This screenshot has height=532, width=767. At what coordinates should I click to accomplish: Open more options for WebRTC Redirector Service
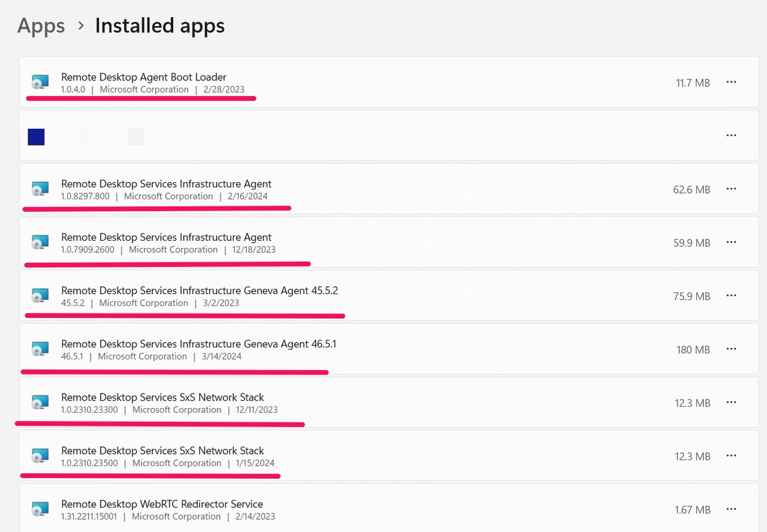tap(731, 509)
